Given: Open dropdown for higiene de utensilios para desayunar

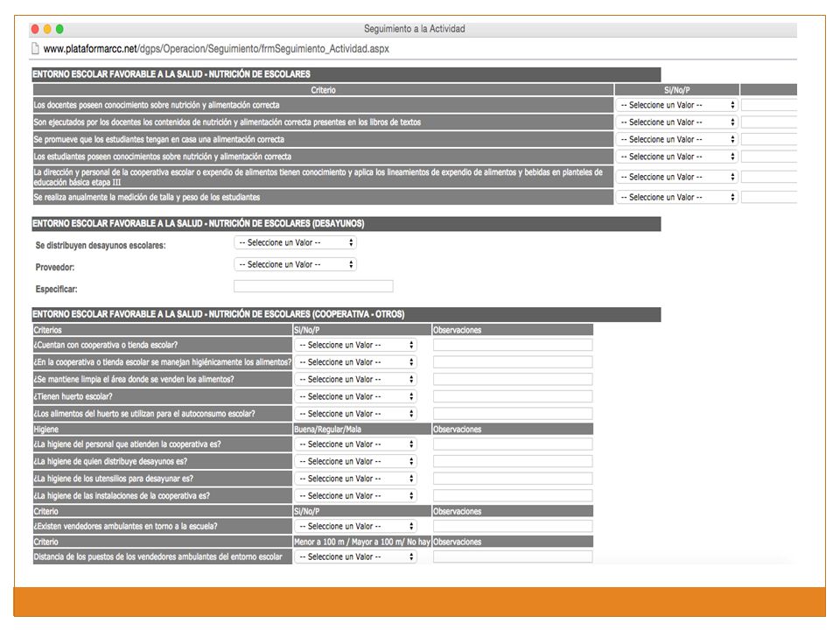Looking at the screenshot, I should [355, 479].
